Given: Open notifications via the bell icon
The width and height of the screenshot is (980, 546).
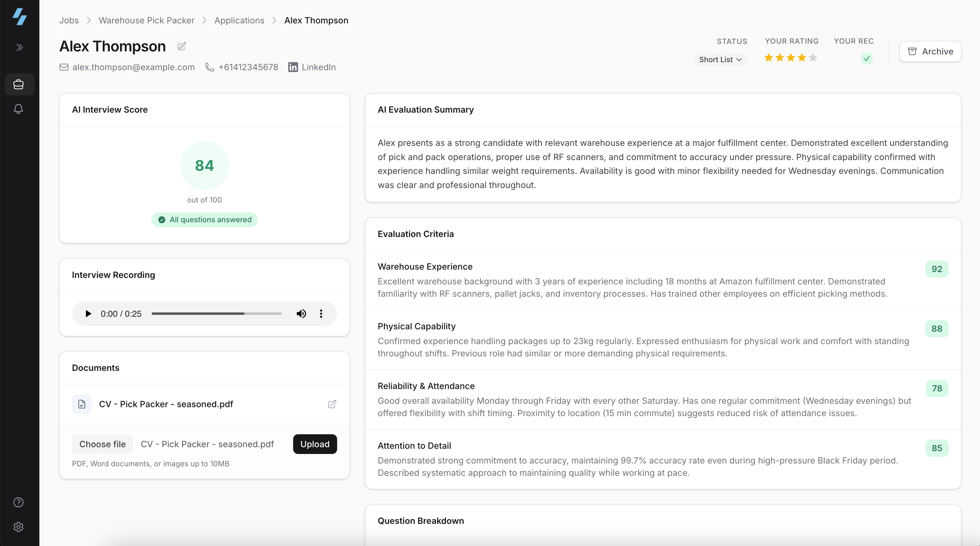Looking at the screenshot, I should [18, 109].
